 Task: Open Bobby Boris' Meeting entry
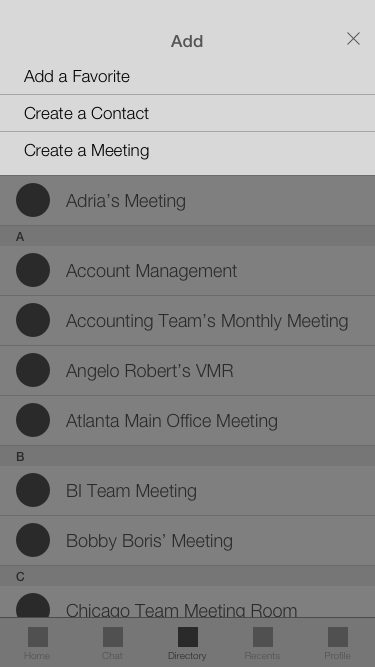click(x=188, y=540)
